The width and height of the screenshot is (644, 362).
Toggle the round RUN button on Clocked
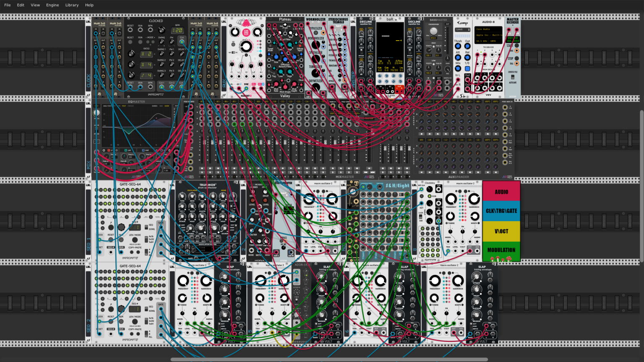click(140, 42)
